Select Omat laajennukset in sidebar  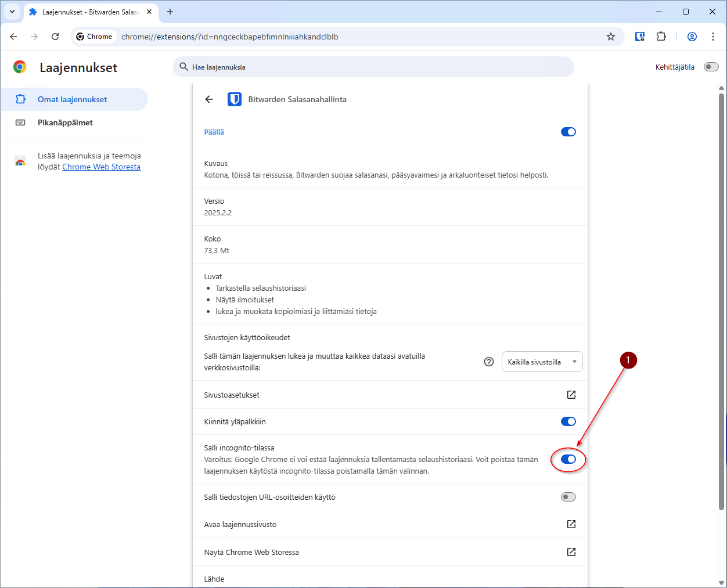(74, 99)
